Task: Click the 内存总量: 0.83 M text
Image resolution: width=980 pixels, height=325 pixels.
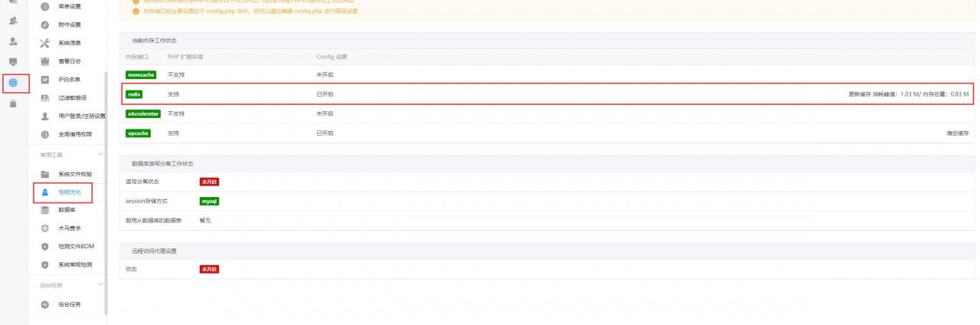Action: coord(946,94)
